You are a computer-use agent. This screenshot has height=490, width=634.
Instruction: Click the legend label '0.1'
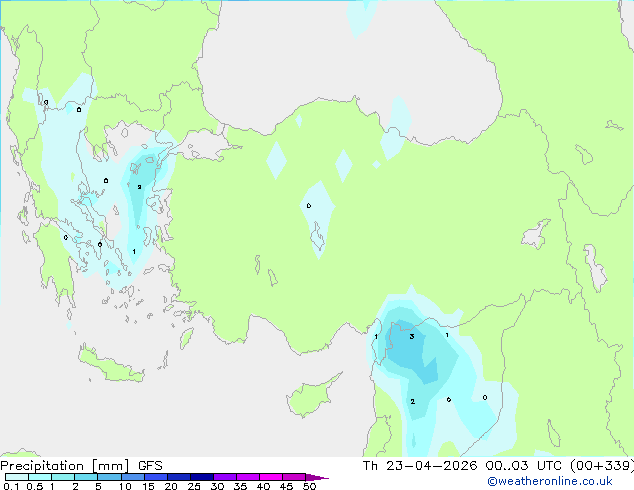pyautogui.click(x=11, y=486)
